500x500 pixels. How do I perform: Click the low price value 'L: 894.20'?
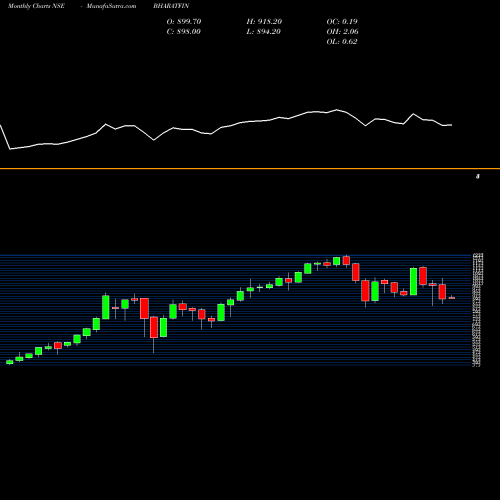pyautogui.click(x=264, y=32)
